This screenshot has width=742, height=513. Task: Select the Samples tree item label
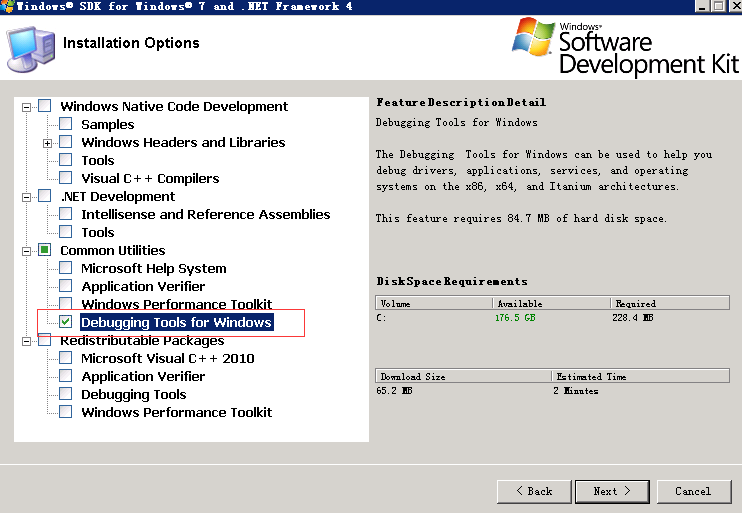[x=108, y=124]
